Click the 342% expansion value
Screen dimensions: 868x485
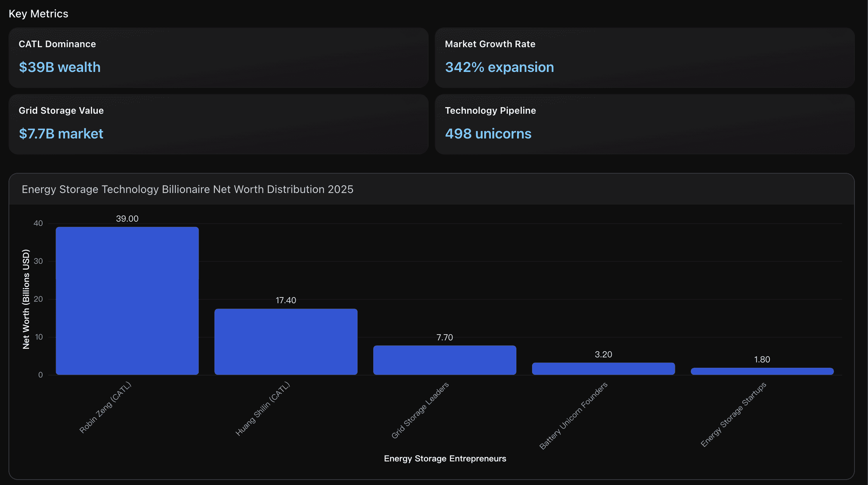tap(499, 67)
